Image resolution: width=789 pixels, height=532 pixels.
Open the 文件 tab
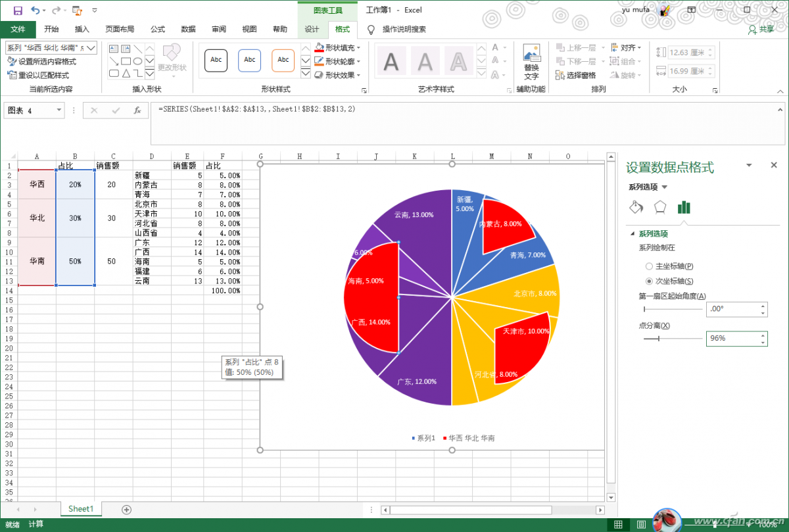tap(18, 30)
